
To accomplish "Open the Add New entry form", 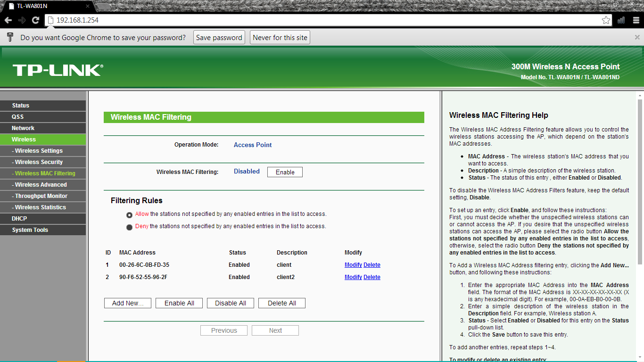I will 127,303.
